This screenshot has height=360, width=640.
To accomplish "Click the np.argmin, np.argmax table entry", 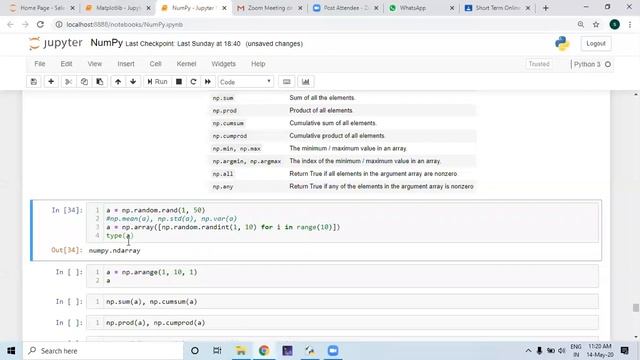I will click(x=247, y=161).
